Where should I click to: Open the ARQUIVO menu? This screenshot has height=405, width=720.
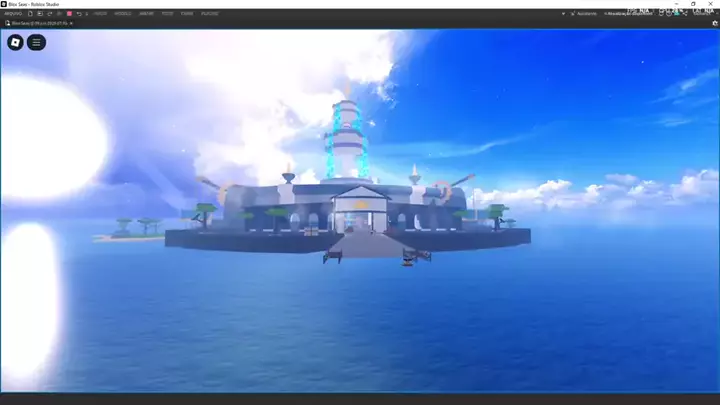[13, 14]
